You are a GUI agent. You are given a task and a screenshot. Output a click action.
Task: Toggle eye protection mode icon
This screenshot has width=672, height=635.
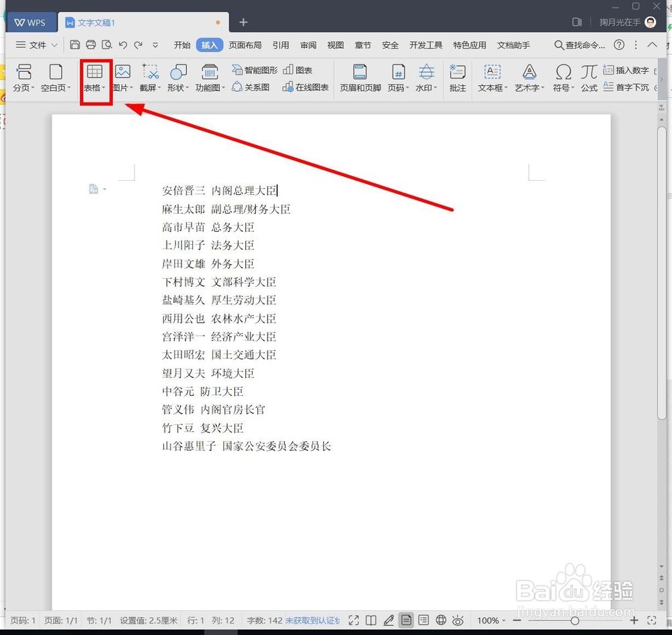tap(458, 620)
